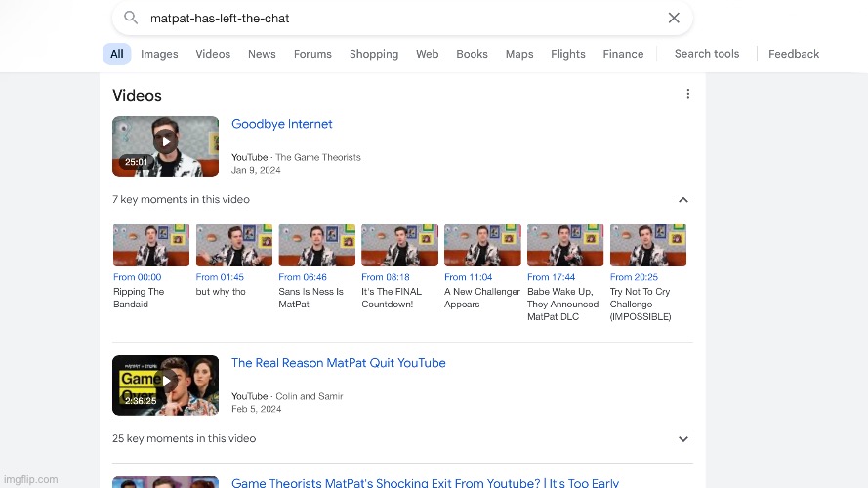The width and height of the screenshot is (868, 488).
Task: Jump to From 17:44 timestamp
Action: coord(551,277)
